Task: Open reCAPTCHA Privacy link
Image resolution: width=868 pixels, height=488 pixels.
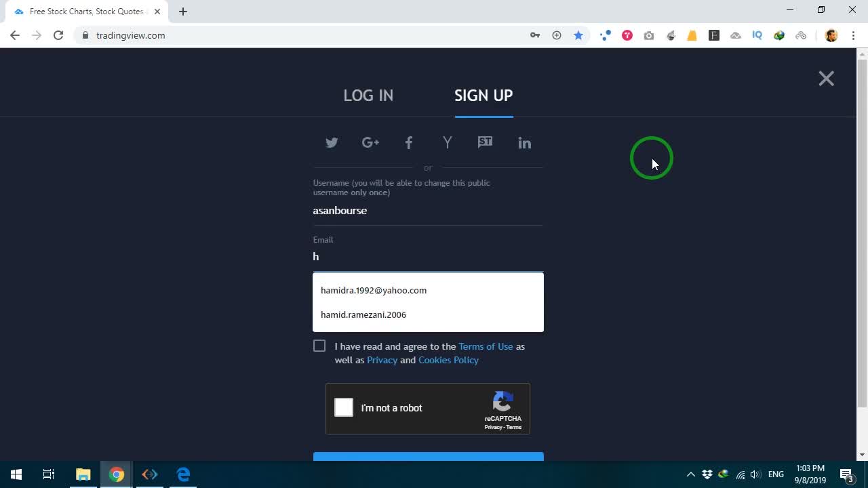Action: click(493, 427)
